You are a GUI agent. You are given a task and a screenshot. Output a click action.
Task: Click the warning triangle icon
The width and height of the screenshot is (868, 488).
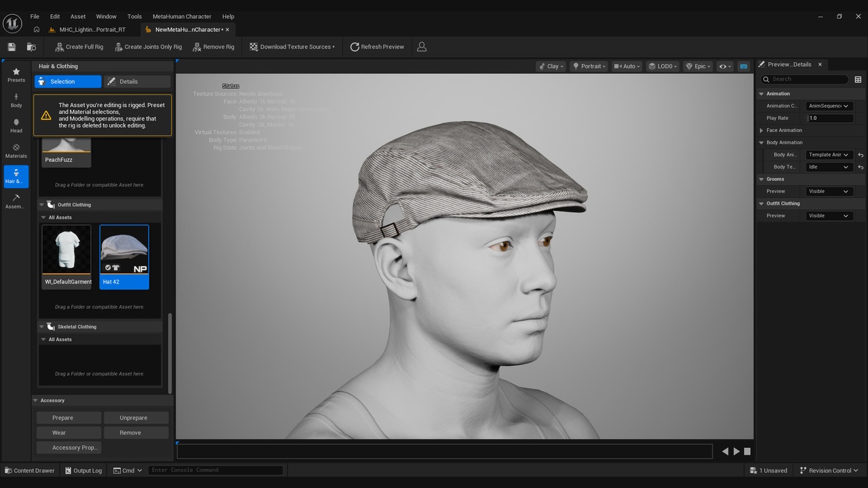pyautogui.click(x=46, y=115)
